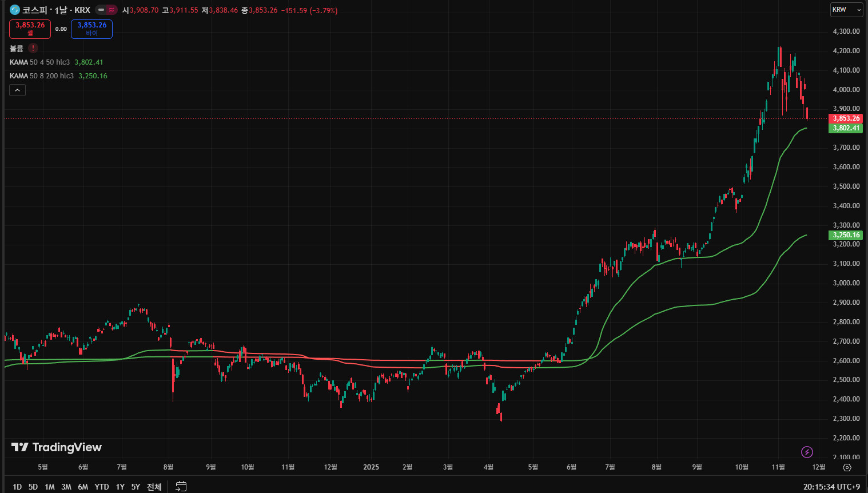The width and height of the screenshot is (868, 493).
Task: Toggle the red wavy indicator pill
Action: tap(112, 10)
